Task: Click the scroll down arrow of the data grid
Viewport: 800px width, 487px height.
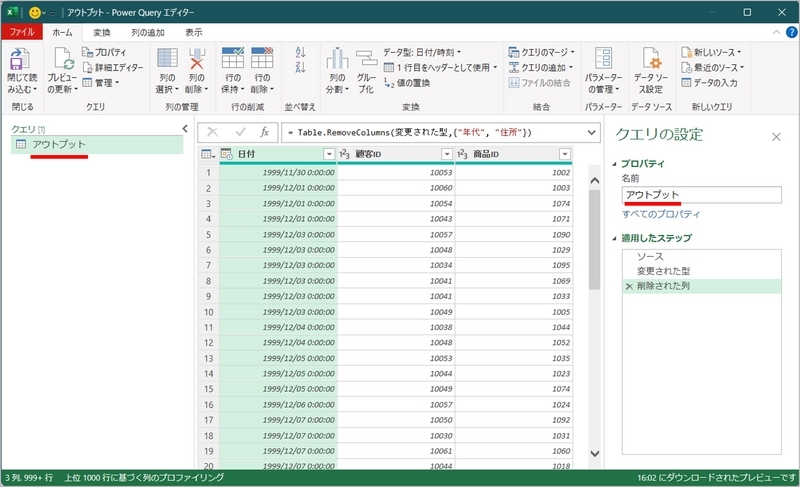Action: click(594, 453)
